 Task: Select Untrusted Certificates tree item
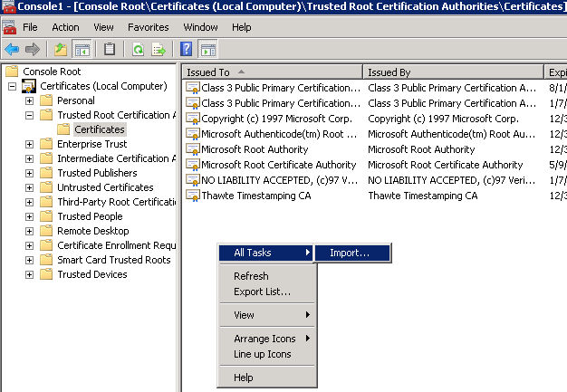[105, 187]
